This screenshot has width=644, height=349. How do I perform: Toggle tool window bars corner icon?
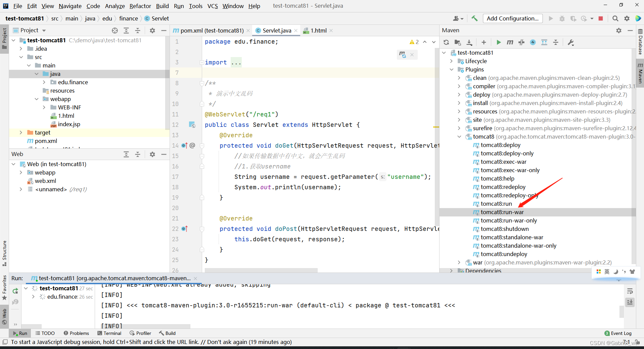click(5, 342)
